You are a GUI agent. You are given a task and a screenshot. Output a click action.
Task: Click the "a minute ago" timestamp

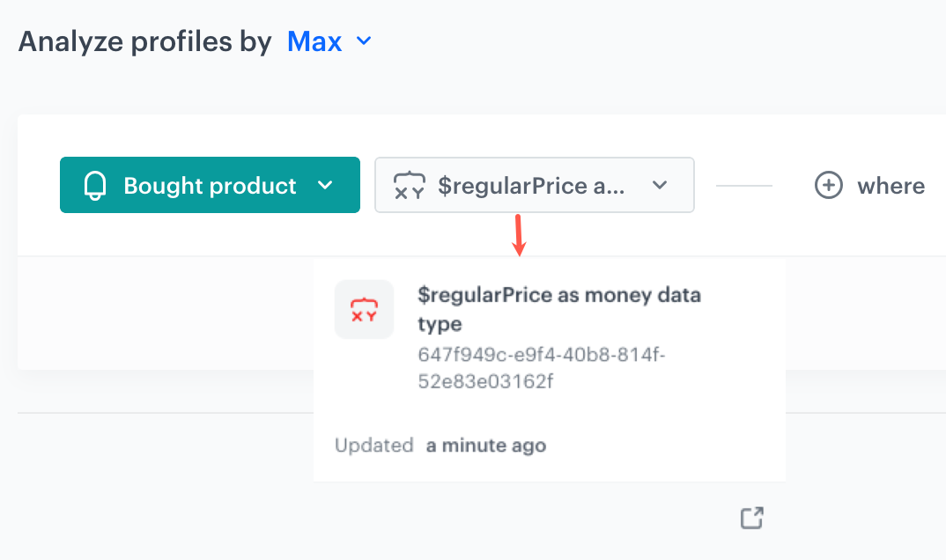point(486,446)
